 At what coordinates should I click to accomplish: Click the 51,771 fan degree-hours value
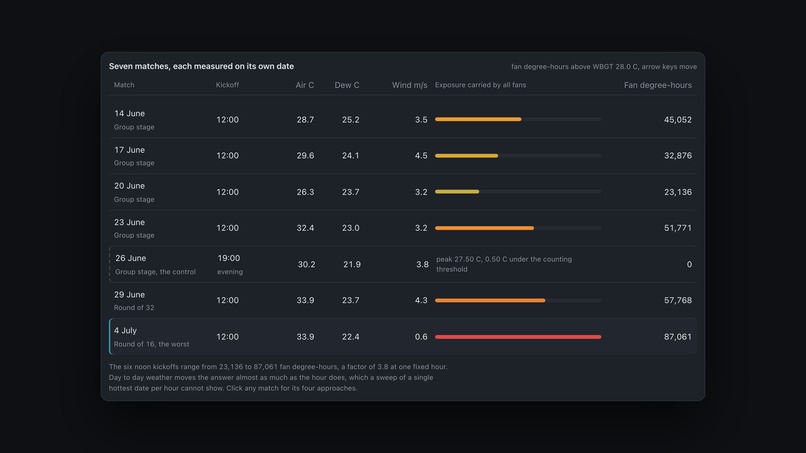click(x=677, y=228)
